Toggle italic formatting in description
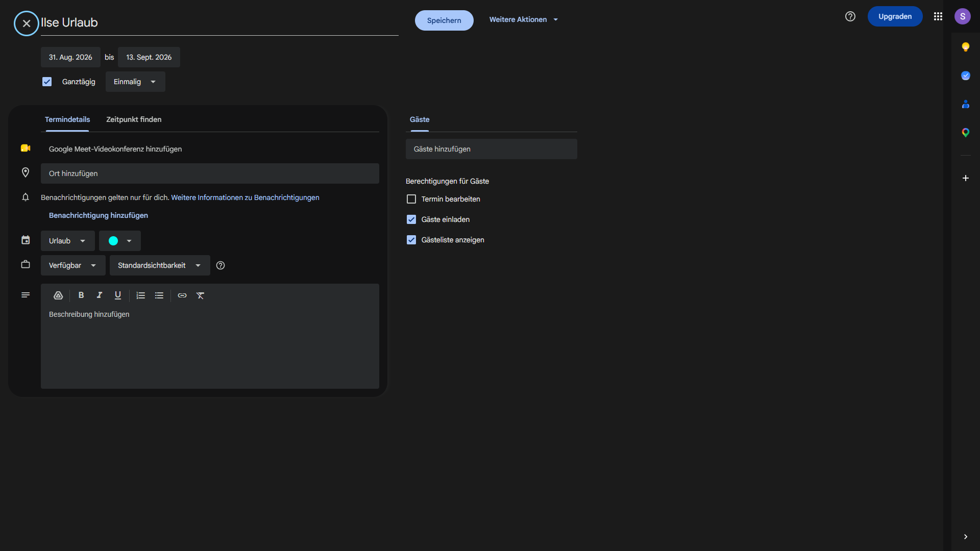Screen dimensions: 980x551 100,295
